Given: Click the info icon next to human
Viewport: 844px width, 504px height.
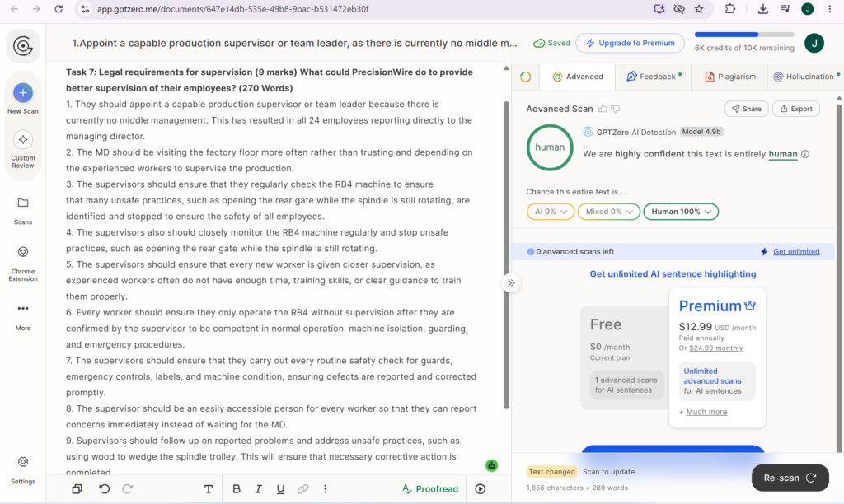Looking at the screenshot, I should click(x=805, y=154).
